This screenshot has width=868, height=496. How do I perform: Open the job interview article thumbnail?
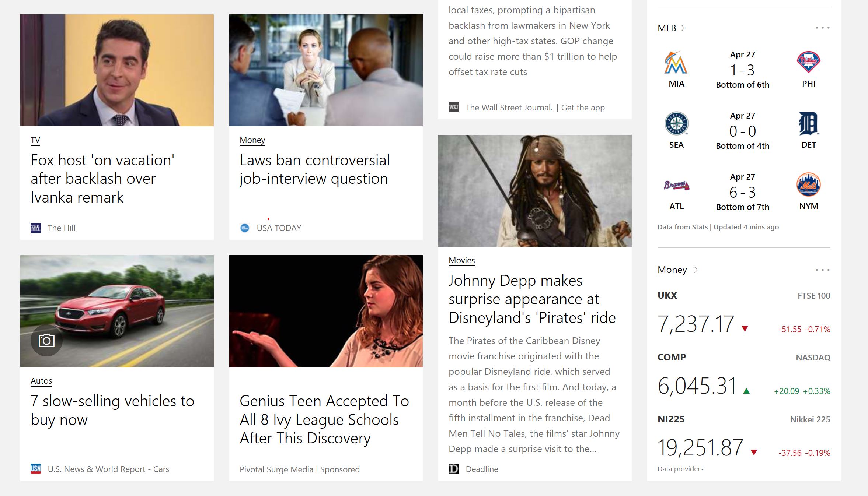point(326,70)
